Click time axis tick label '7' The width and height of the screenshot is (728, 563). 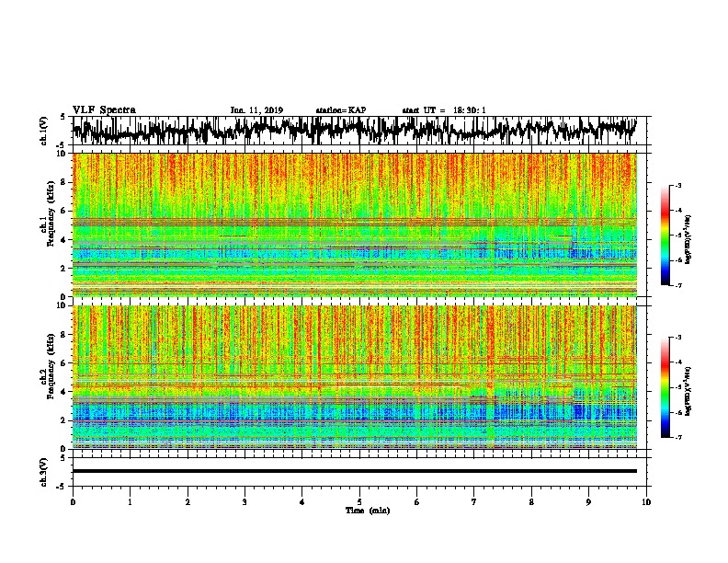(474, 502)
